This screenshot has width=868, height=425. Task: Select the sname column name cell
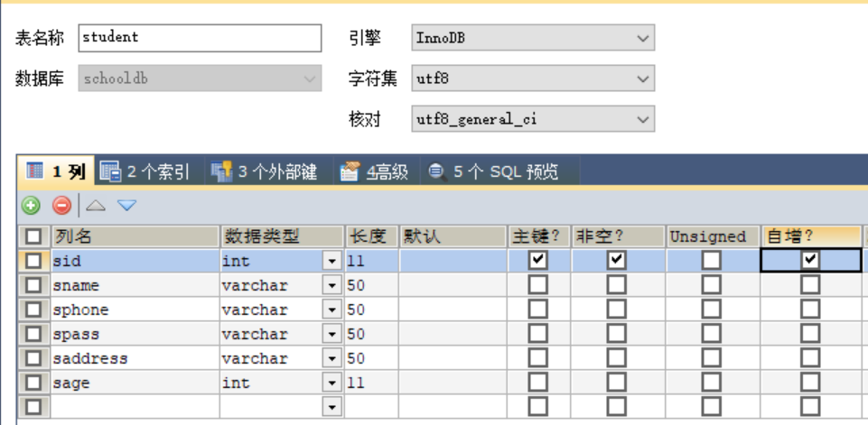135,285
